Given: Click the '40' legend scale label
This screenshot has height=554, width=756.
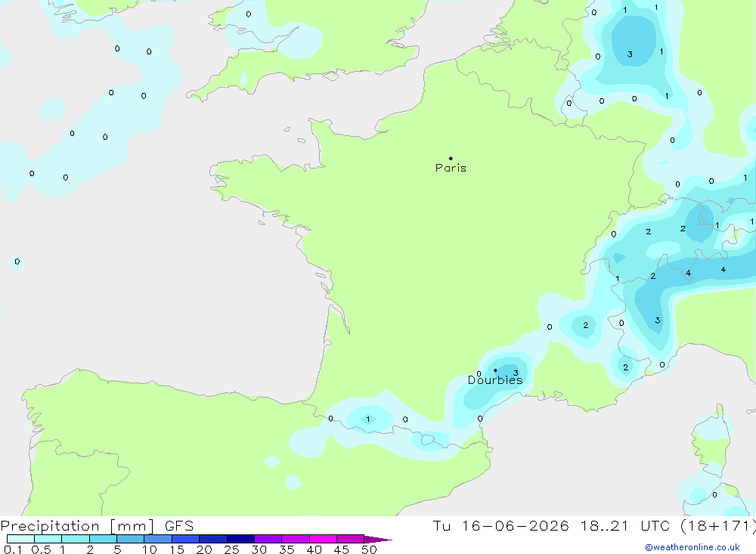Looking at the screenshot, I should pyautogui.click(x=314, y=549).
